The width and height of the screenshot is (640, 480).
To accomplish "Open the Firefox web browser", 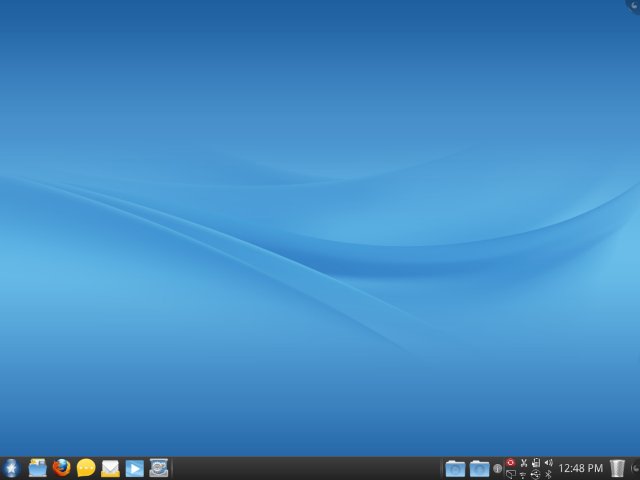I will [x=62, y=468].
